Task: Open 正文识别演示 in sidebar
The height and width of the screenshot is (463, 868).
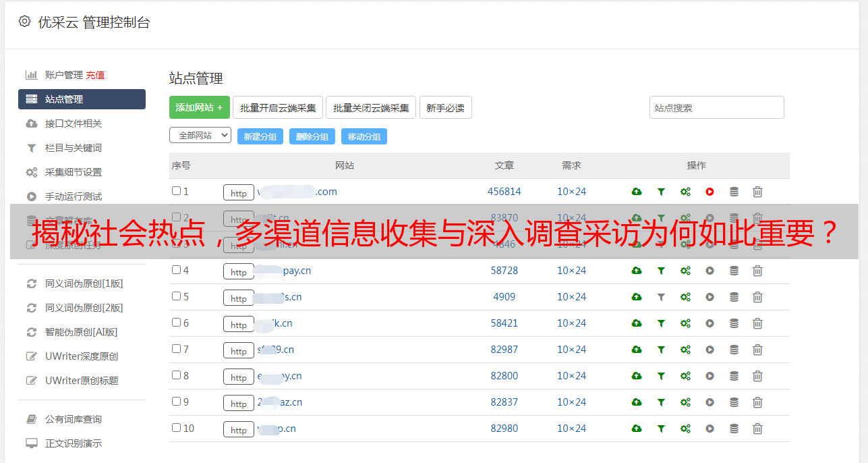Action: pos(74,444)
